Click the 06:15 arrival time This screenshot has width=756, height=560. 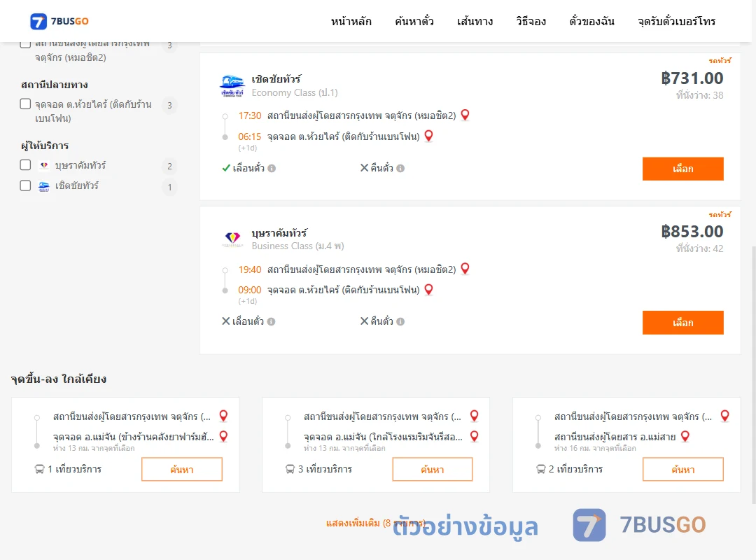point(250,136)
